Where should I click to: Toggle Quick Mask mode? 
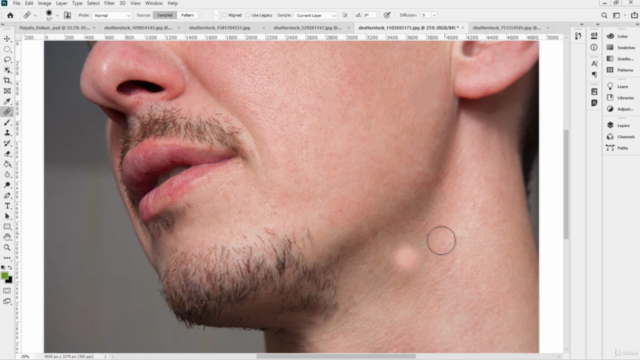[x=7, y=291]
